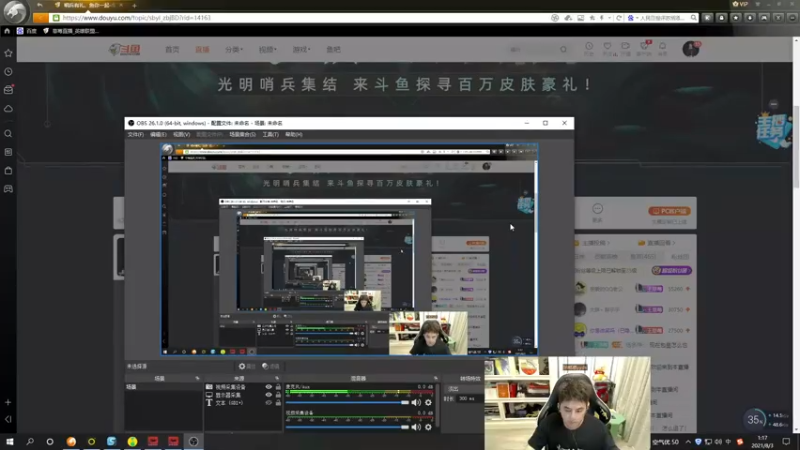The height and width of the screenshot is (450, 800).
Task: Open the 视图(V) menu in OBS
Action: point(181,135)
